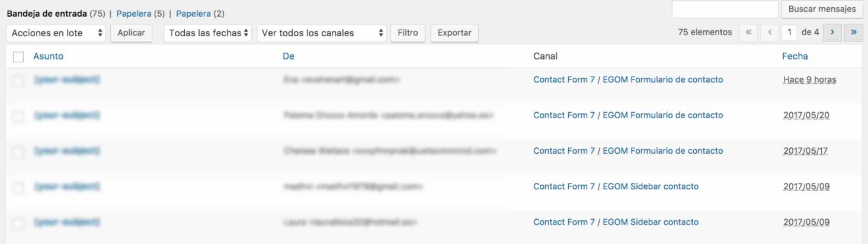Expand the Todas las fechas dropdown

point(207,33)
